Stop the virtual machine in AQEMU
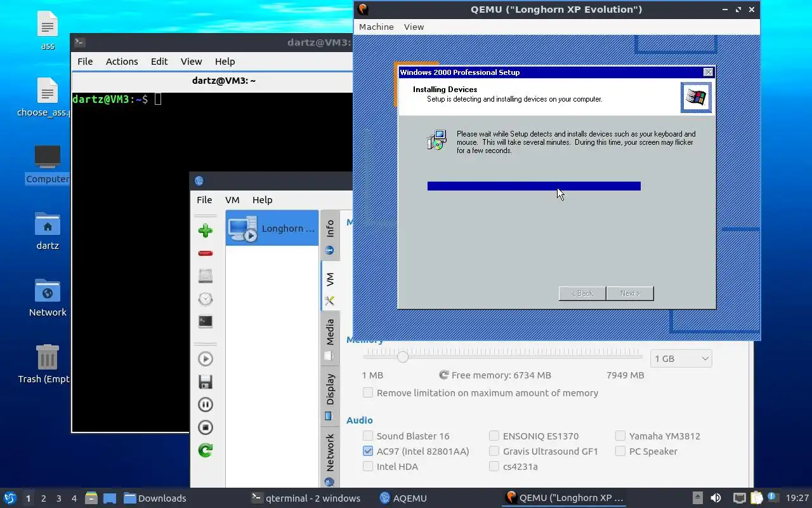This screenshot has width=812, height=508. coord(205,427)
